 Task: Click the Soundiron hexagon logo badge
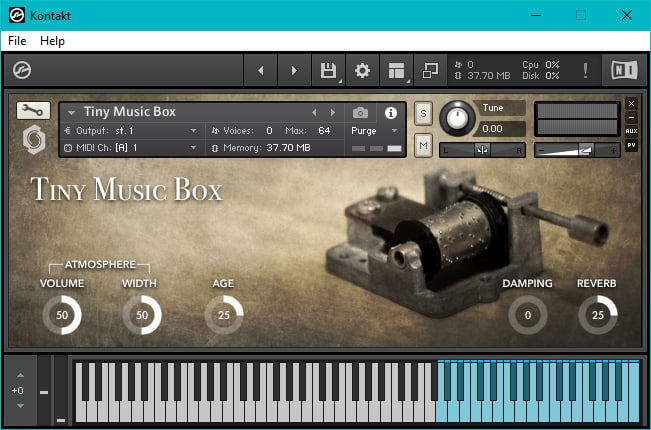point(34,139)
